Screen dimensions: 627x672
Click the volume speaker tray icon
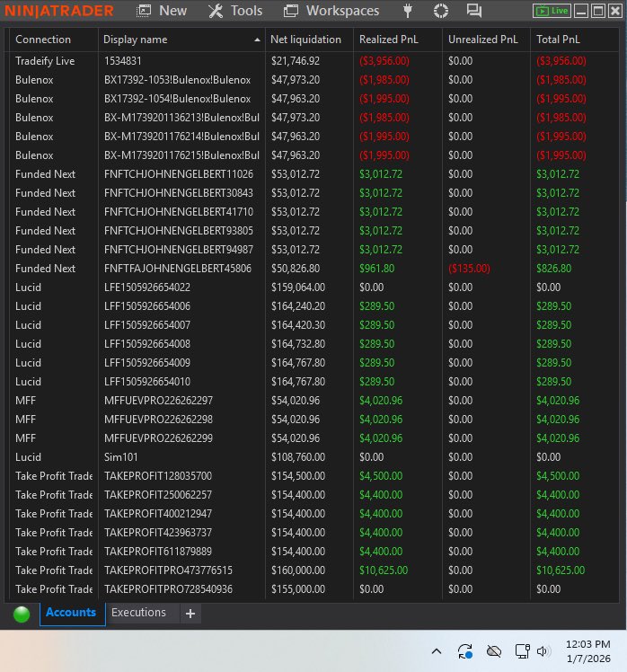pos(543,651)
